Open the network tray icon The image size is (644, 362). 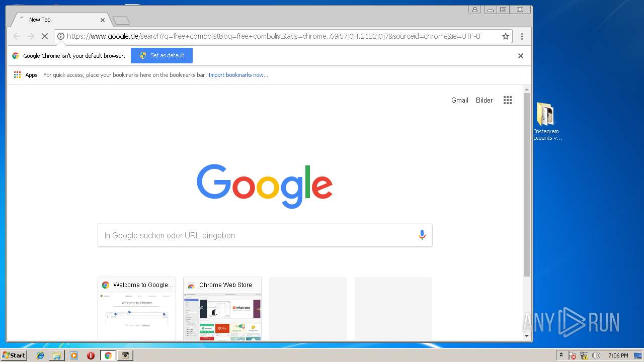coord(584,355)
